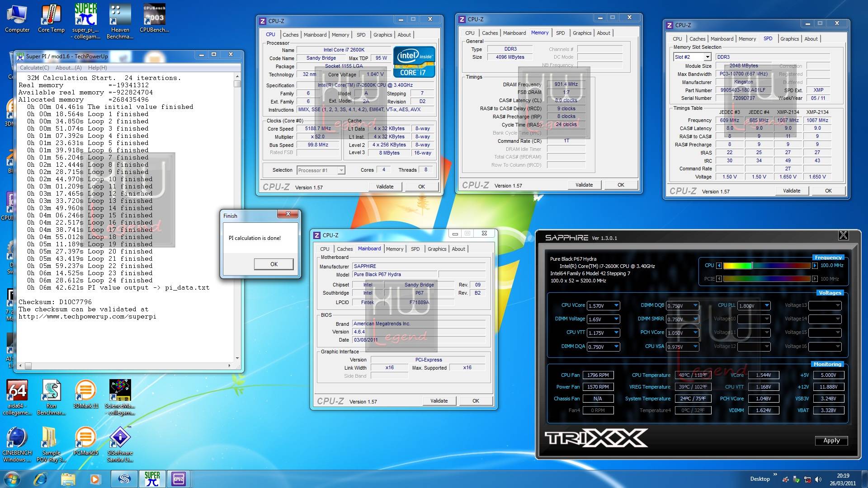The height and width of the screenshot is (488, 868).
Task: Click the CPU frequency slider bar in TRIXX
Action: point(767,266)
